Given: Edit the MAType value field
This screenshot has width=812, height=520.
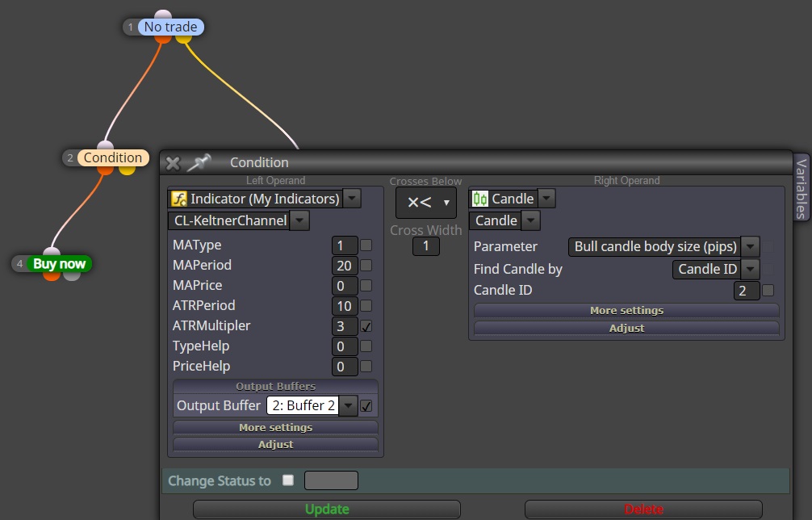Looking at the screenshot, I should [x=345, y=245].
